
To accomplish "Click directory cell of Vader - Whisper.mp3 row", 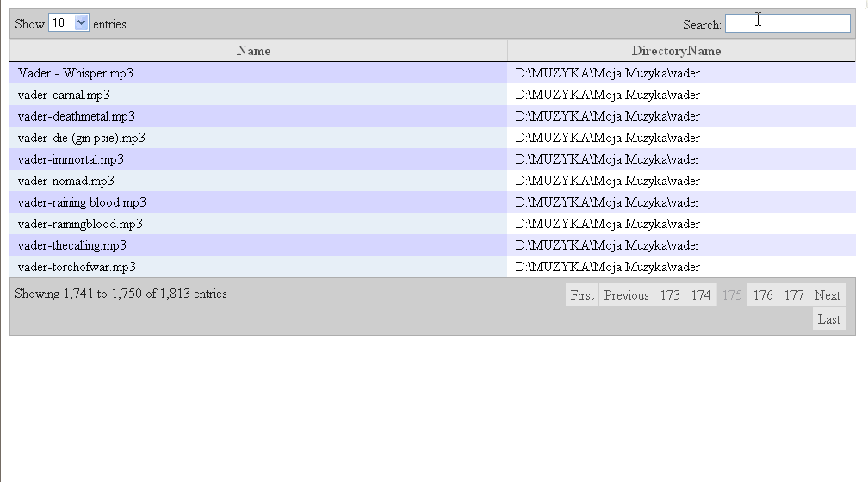I will click(x=681, y=73).
